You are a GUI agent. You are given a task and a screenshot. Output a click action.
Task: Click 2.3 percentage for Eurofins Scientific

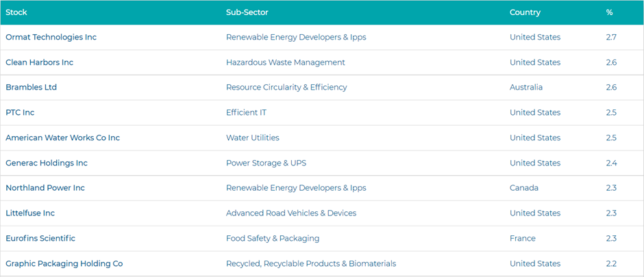tap(611, 239)
